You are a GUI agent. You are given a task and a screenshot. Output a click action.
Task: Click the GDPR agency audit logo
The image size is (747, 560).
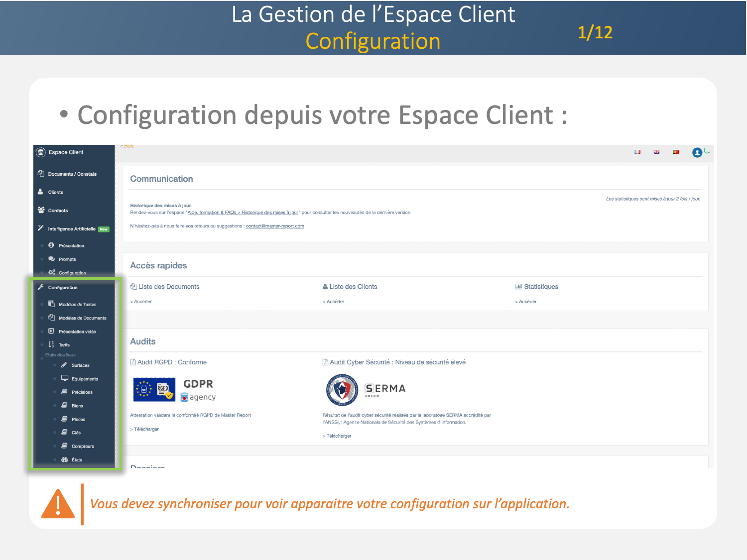pyautogui.click(x=174, y=390)
